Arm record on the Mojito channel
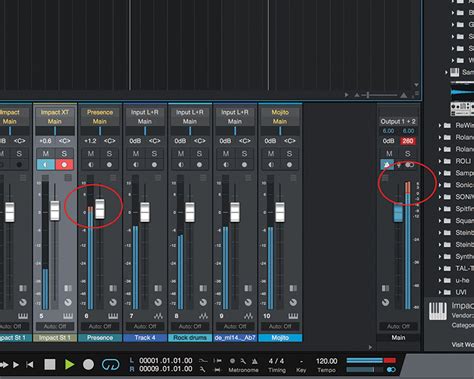 coord(289,165)
